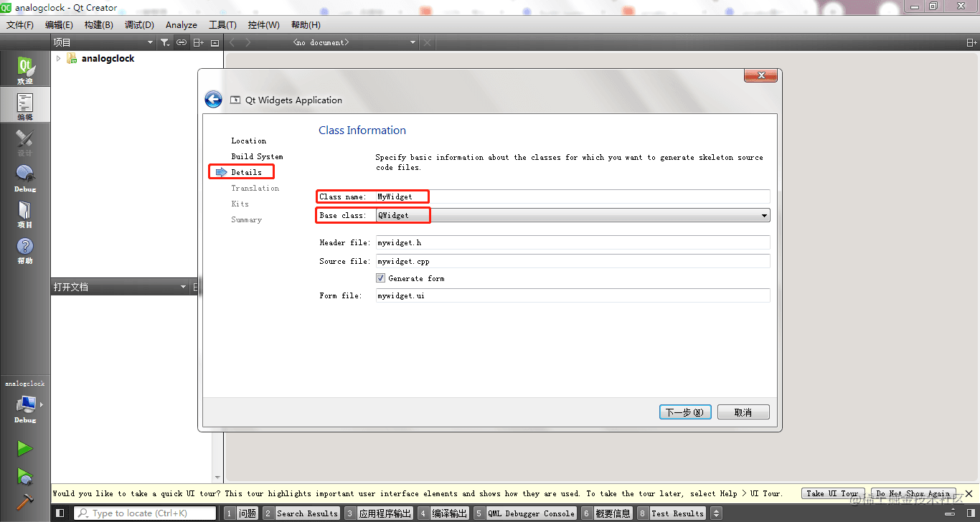Click 下一步(N) to continue the wizard
Screen dimensions: 980x522
coord(685,412)
